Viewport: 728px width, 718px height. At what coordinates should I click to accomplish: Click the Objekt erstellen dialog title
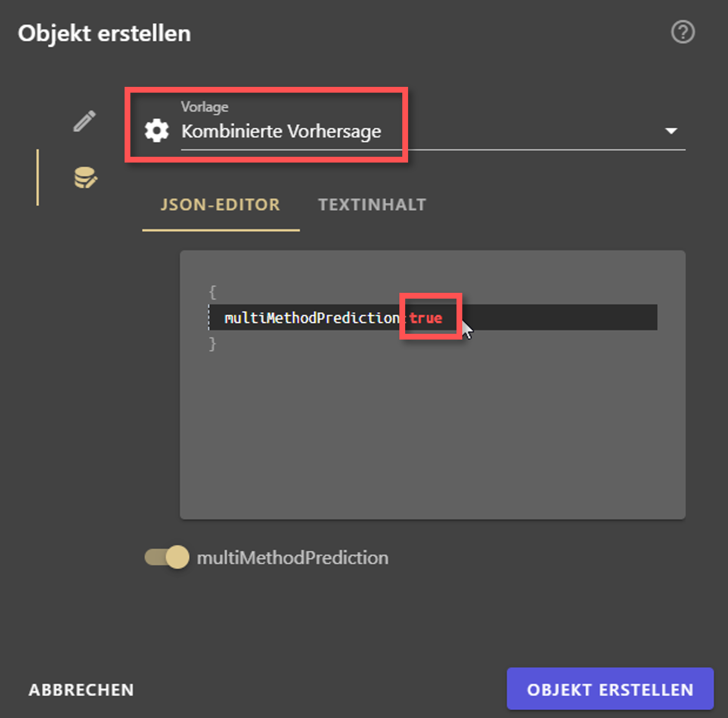coord(104,34)
